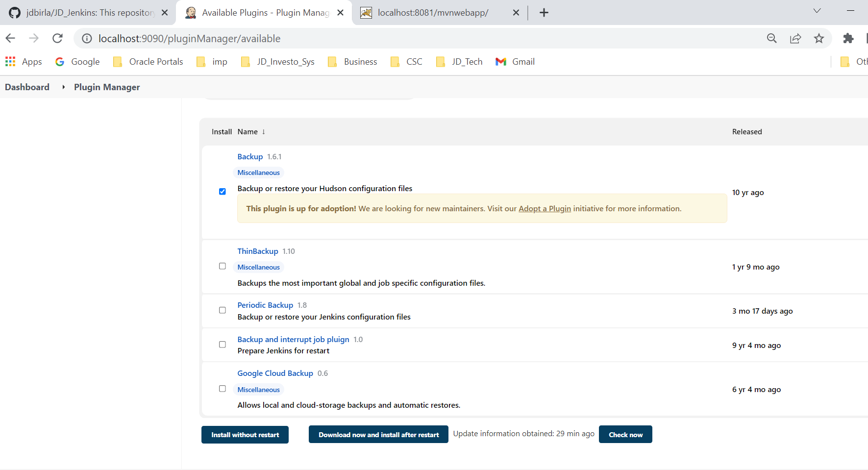This screenshot has height=470, width=868.
Task: Open the Oracle Portals bookmark folder
Action: pos(148,62)
